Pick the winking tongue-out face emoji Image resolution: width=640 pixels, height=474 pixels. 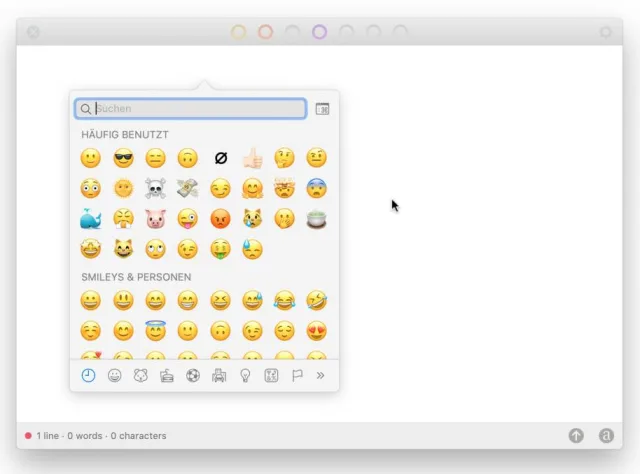(188, 219)
